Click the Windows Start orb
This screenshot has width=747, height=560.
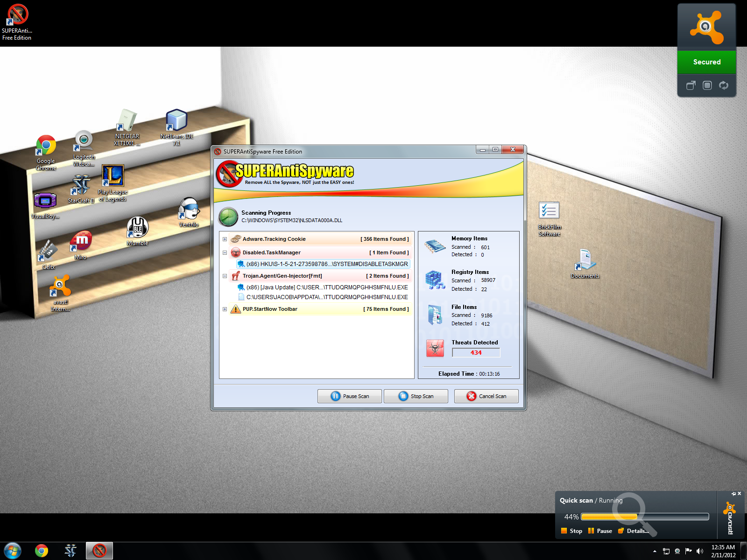(x=13, y=551)
